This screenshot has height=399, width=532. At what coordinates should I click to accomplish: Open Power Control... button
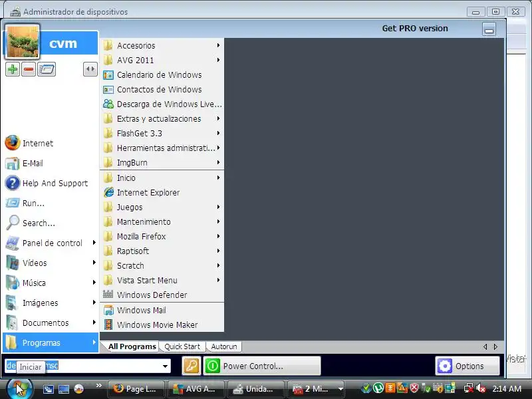[x=261, y=366]
